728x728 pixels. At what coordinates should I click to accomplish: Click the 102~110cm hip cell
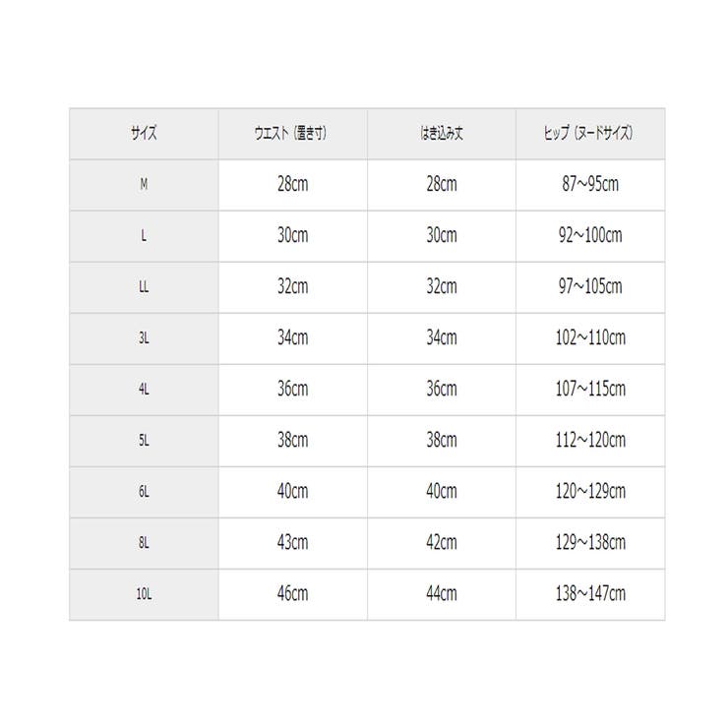click(589, 338)
